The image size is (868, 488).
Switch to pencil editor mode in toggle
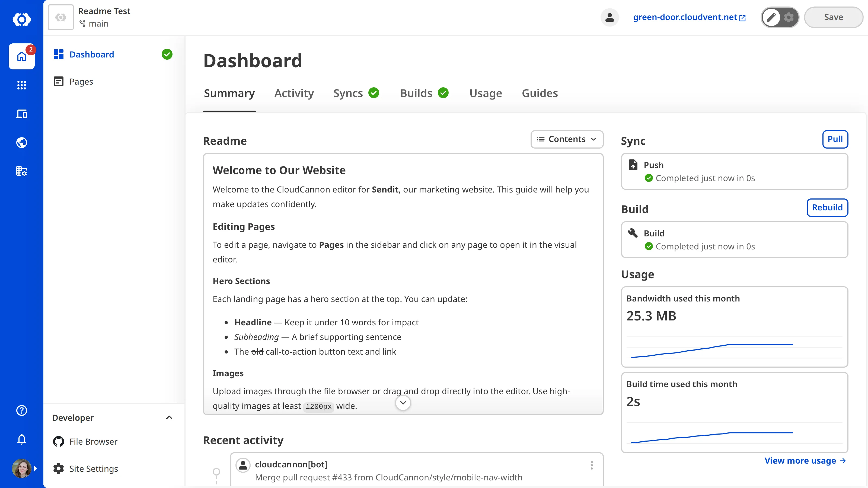(x=771, y=17)
